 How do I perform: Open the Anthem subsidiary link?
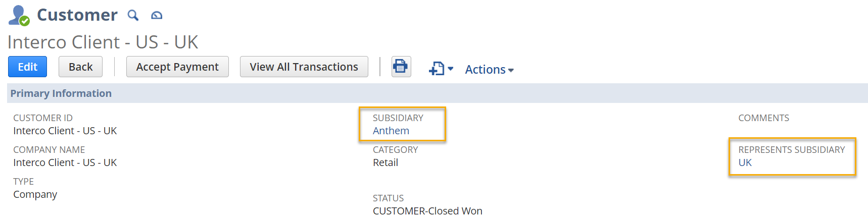click(x=391, y=131)
